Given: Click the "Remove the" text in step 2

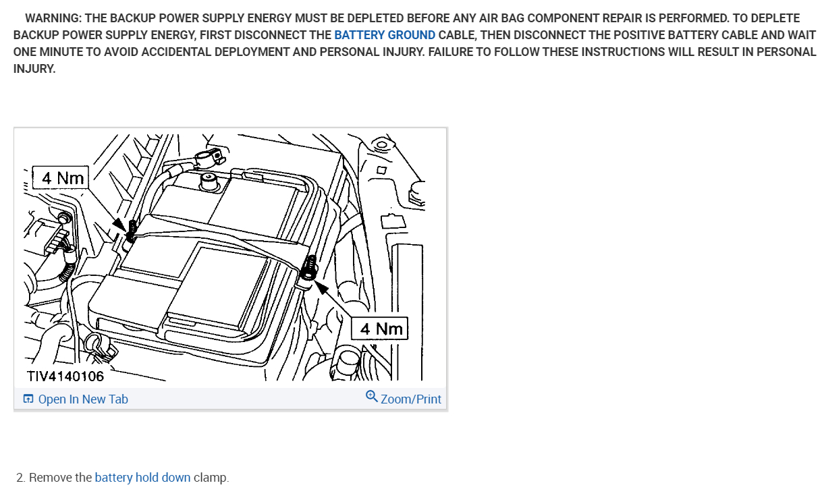Looking at the screenshot, I should tap(61, 478).
